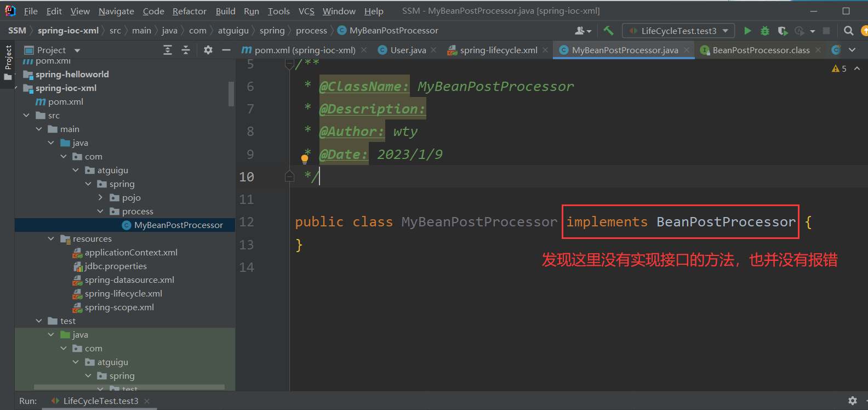Click line number 12 in the gutter
The height and width of the screenshot is (410, 868).
247,222
